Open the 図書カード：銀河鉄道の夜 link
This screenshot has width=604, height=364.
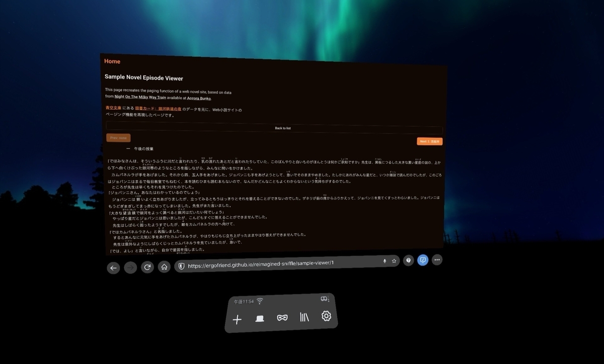pos(158,109)
